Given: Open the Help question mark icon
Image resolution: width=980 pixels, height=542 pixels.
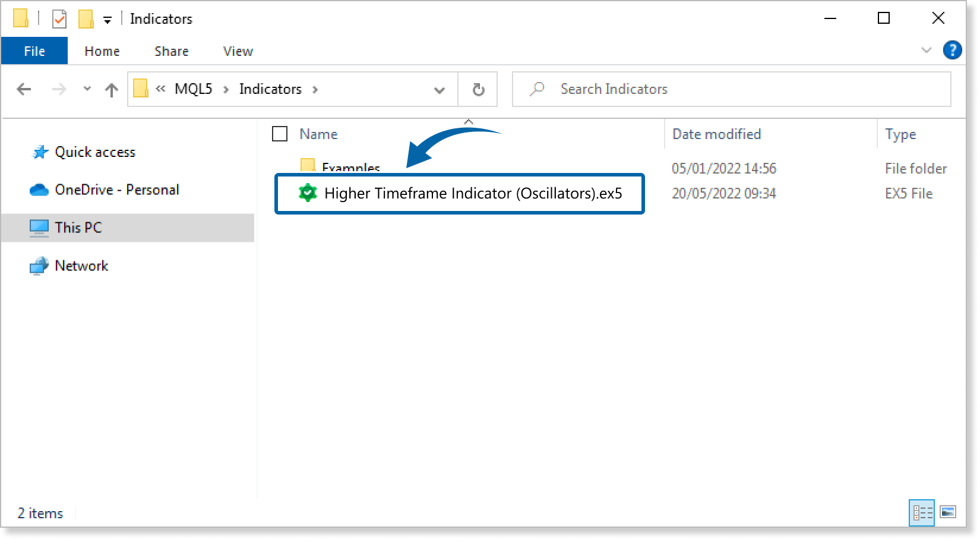Looking at the screenshot, I should coord(952,51).
